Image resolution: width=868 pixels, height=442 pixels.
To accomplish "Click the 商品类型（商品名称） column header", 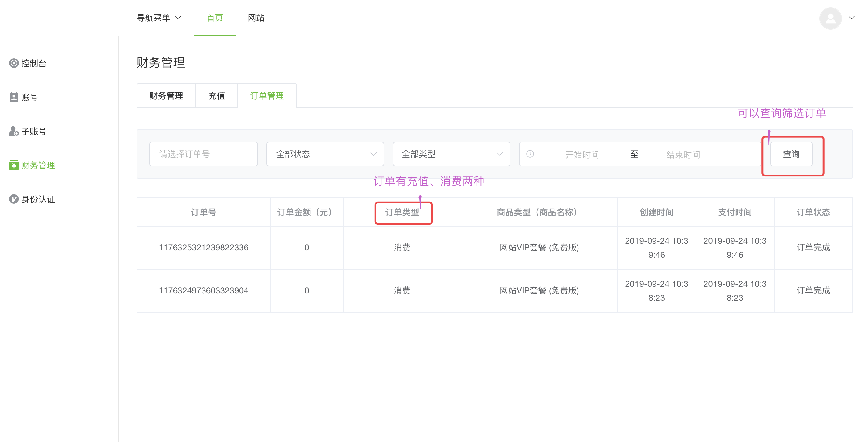I will click(539, 213).
